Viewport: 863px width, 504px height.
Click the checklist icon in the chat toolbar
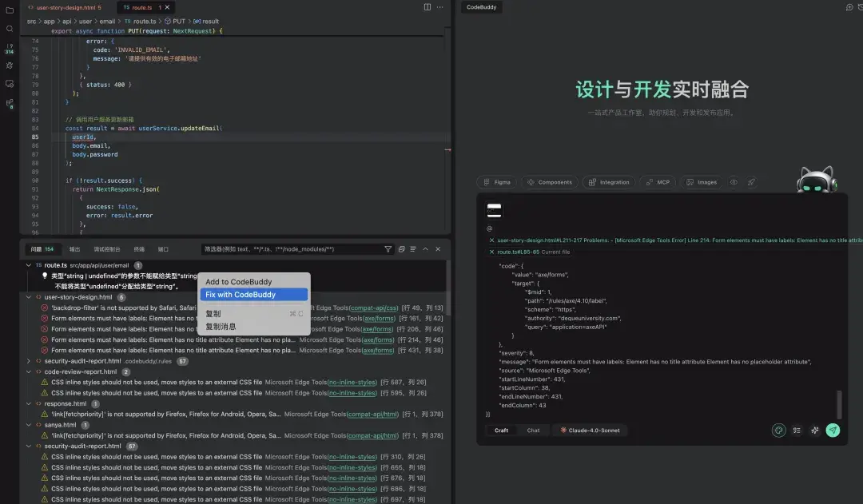tap(797, 431)
